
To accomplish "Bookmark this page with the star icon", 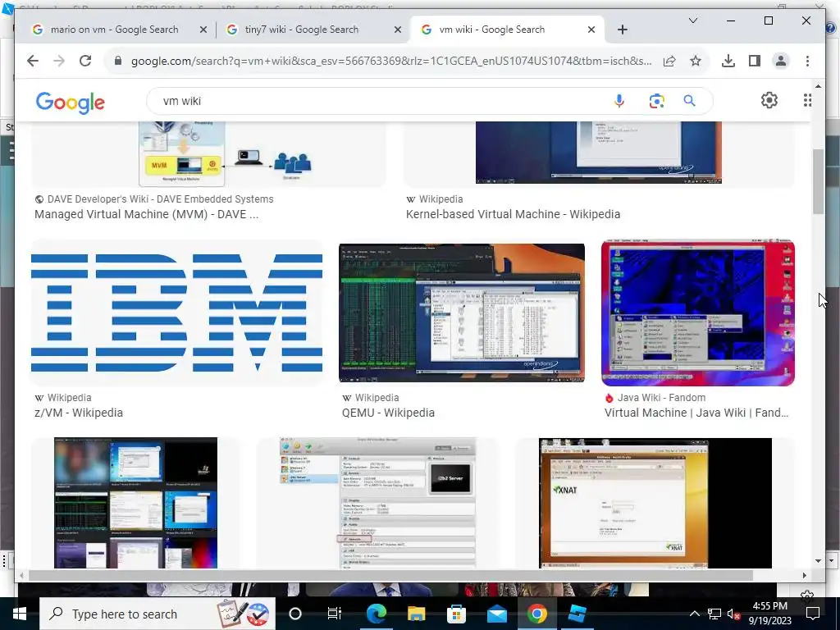I will click(x=696, y=61).
